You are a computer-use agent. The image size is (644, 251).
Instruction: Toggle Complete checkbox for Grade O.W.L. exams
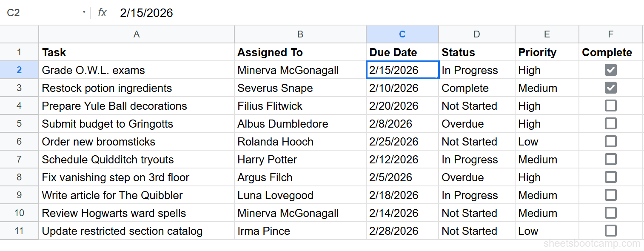pyautogui.click(x=610, y=70)
